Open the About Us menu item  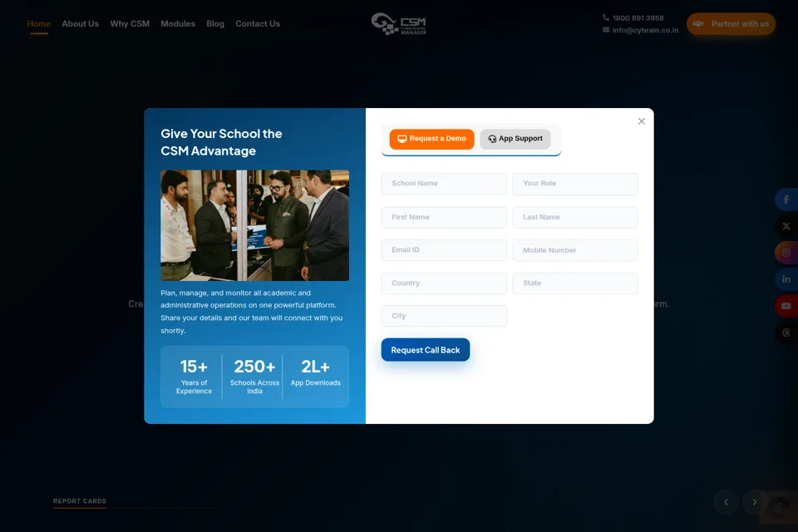click(81, 24)
